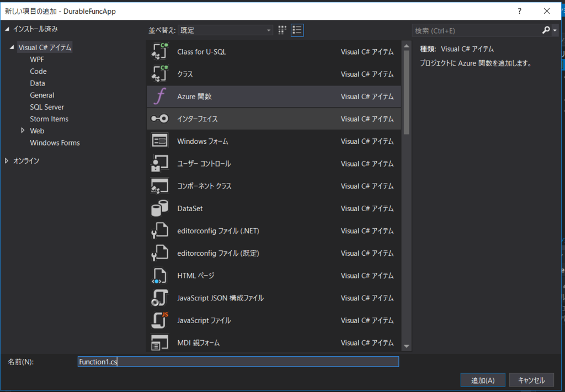Screen dimensions: 565x392
Task: Select the ユーザー コントロール item text
Action: (x=204, y=164)
